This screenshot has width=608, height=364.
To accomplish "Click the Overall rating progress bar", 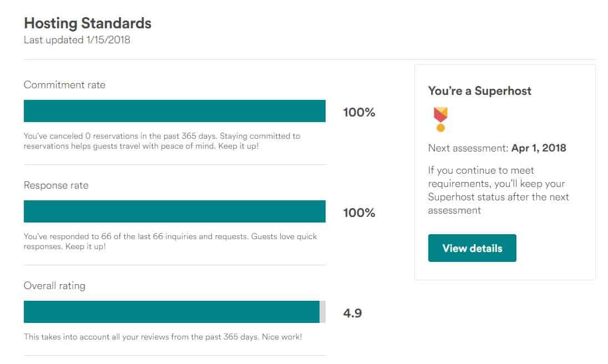I will tap(175, 312).
